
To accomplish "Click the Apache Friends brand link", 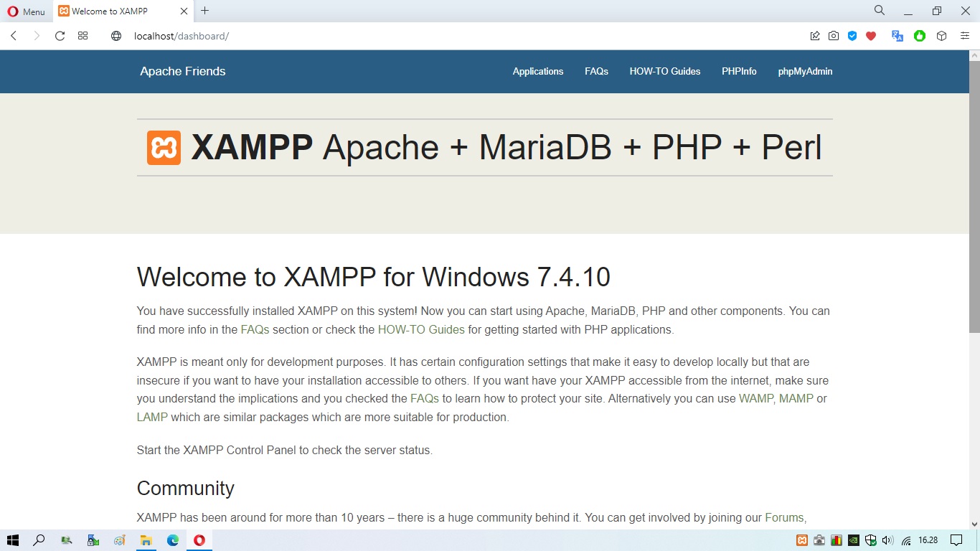I will click(x=183, y=71).
